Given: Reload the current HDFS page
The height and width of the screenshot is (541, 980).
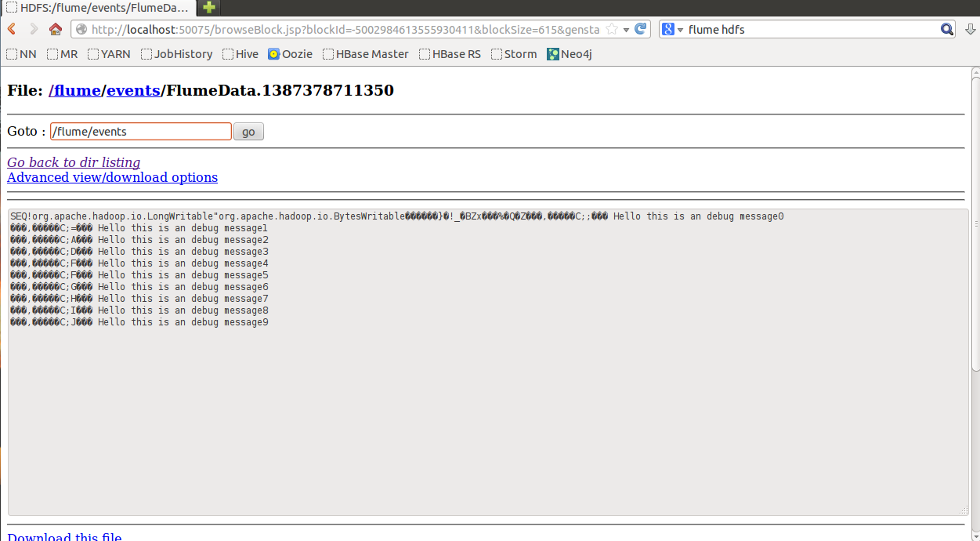Looking at the screenshot, I should tap(639, 29).
